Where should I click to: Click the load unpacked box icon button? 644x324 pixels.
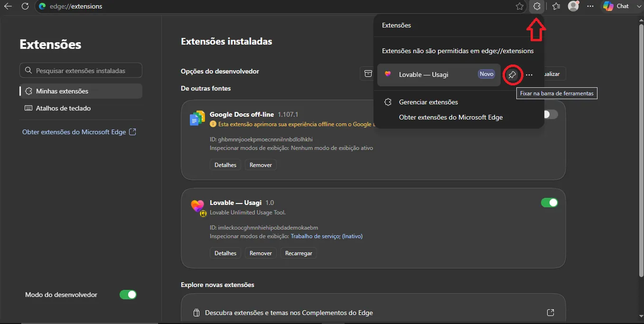pos(368,74)
